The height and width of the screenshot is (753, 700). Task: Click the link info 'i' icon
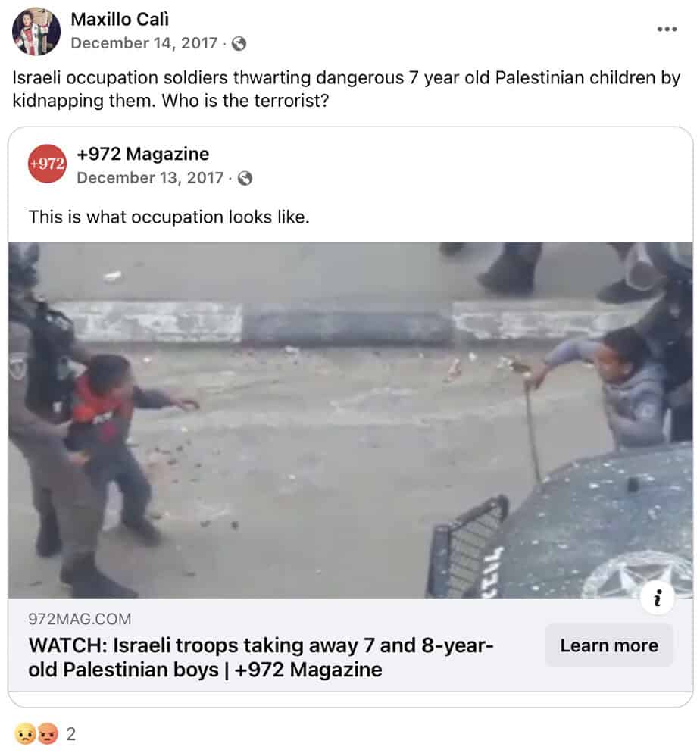[x=658, y=598]
